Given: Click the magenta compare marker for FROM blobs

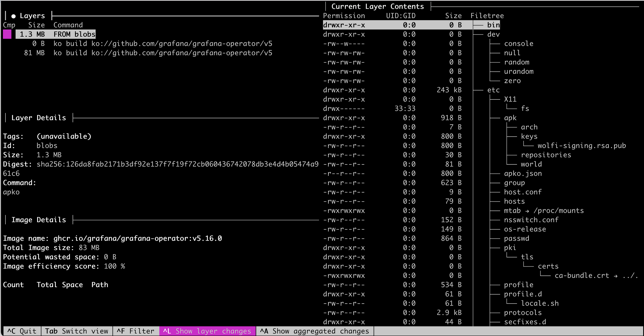Looking at the screenshot, I should pos(7,34).
